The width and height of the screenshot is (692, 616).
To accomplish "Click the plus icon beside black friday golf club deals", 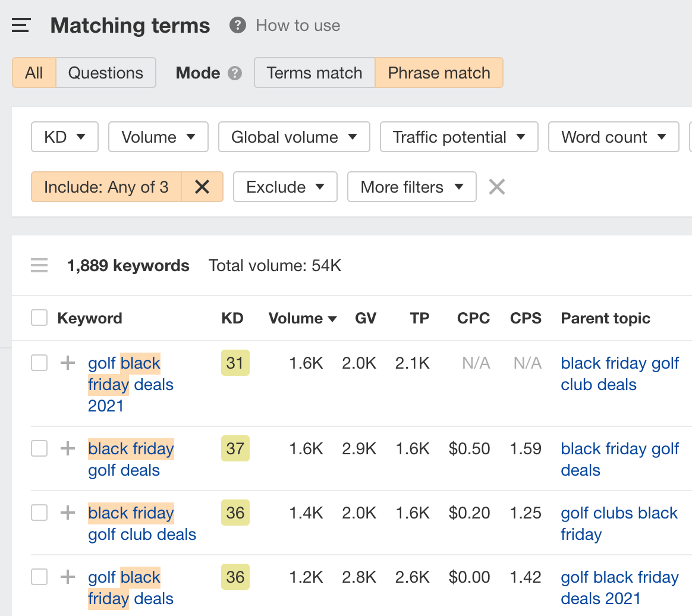I will tap(68, 513).
